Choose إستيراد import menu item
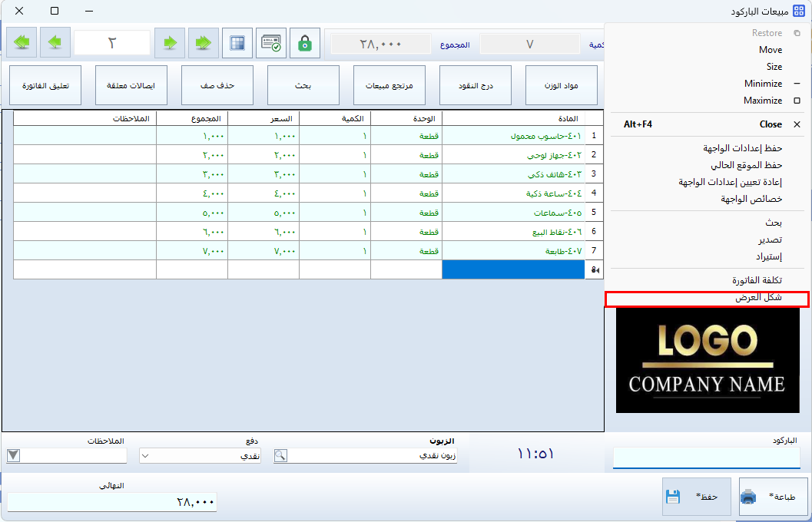812x522 pixels. 708,256
